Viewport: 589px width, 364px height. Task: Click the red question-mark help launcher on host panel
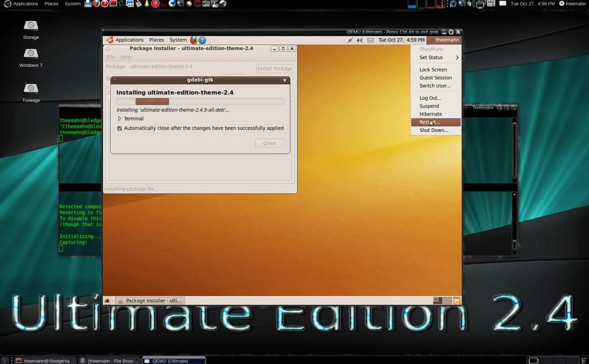[x=105, y=4]
